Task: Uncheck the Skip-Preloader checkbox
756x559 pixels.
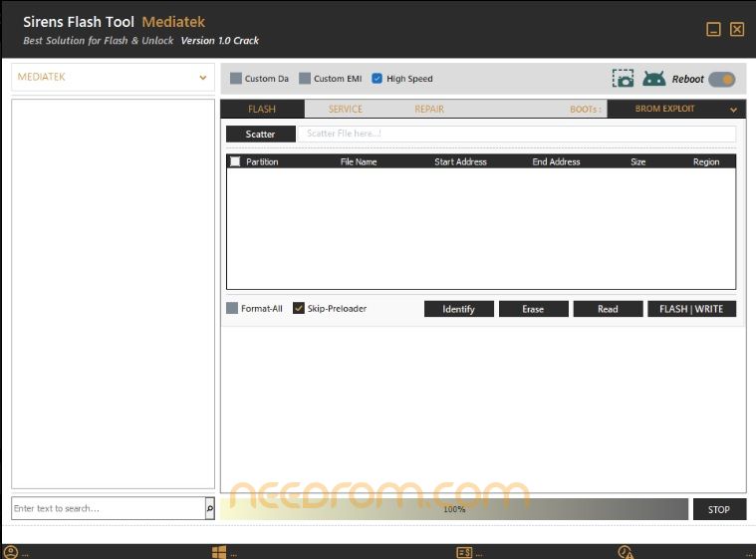Action: point(299,309)
